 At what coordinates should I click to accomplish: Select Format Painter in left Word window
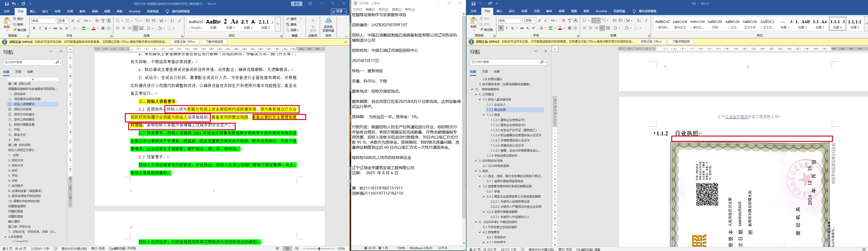click(20, 30)
